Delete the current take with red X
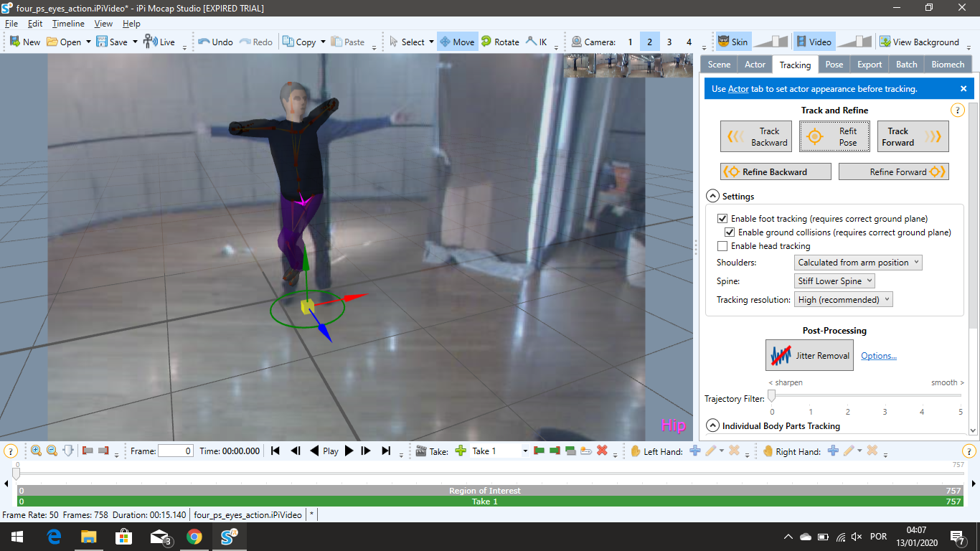 click(602, 451)
